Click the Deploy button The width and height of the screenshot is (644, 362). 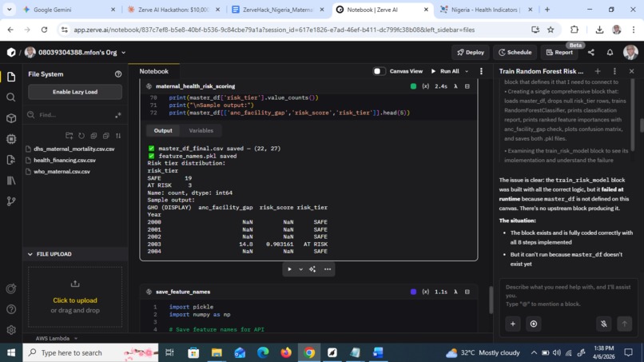[471, 53]
